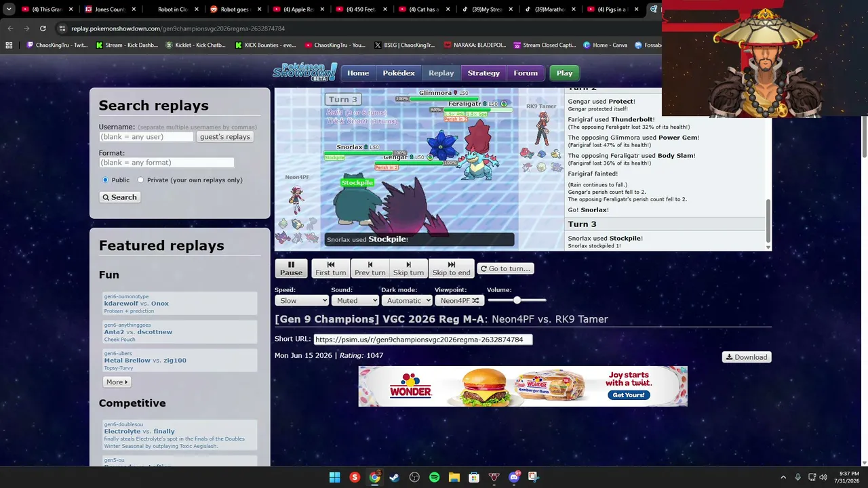Click Gengar's held item icon
This screenshot has height=488, width=868.
click(x=430, y=157)
